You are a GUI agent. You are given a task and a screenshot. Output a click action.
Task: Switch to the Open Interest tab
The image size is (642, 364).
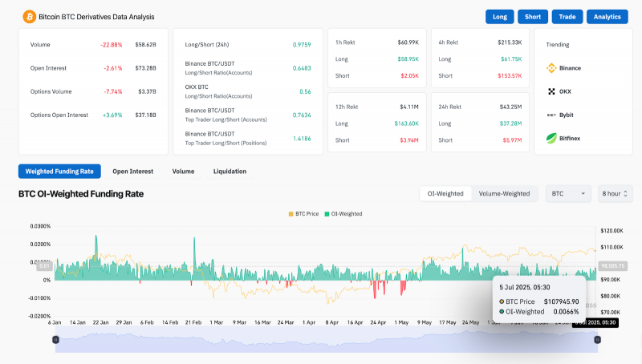(x=132, y=172)
